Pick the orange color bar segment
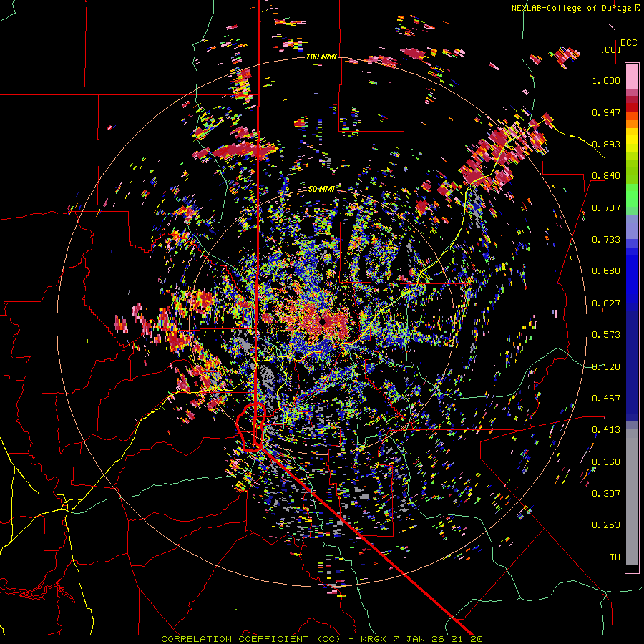The width and height of the screenshot is (644, 644). [x=632, y=124]
